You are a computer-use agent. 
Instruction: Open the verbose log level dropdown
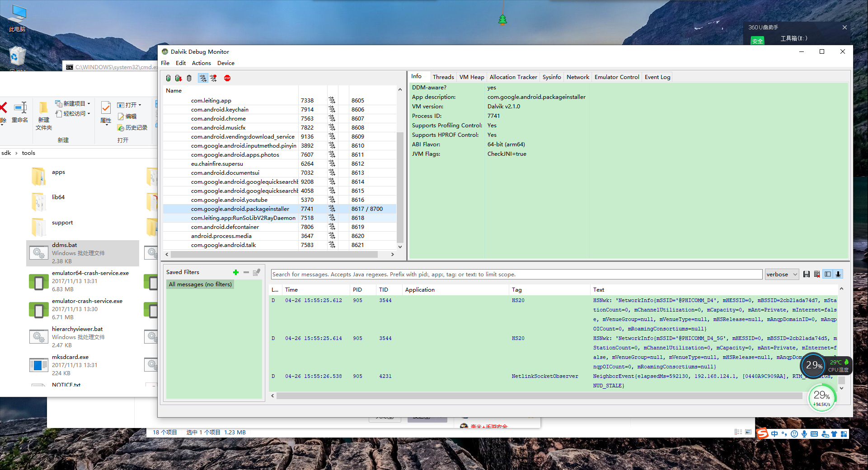782,274
